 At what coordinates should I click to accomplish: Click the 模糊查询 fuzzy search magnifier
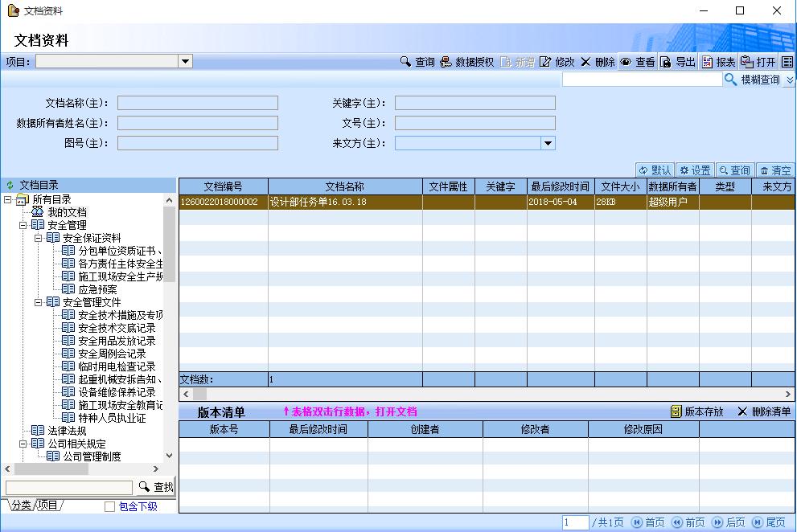(x=731, y=80)
